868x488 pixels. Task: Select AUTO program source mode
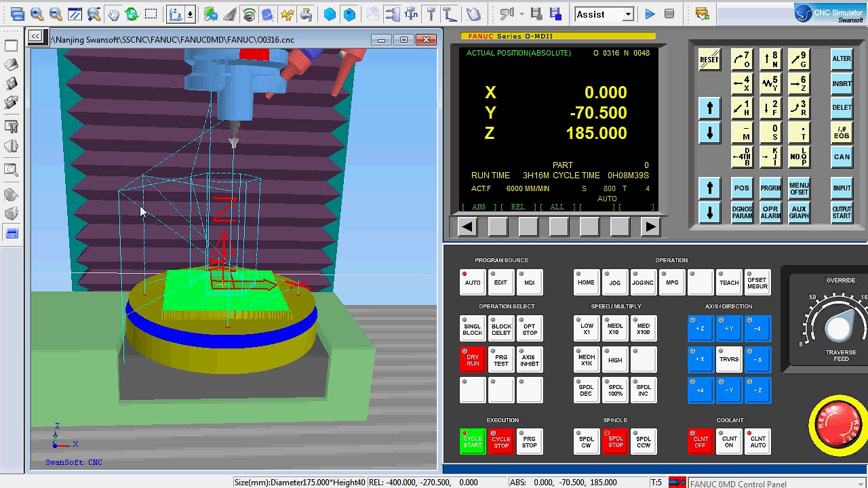(x=473, y=283)
